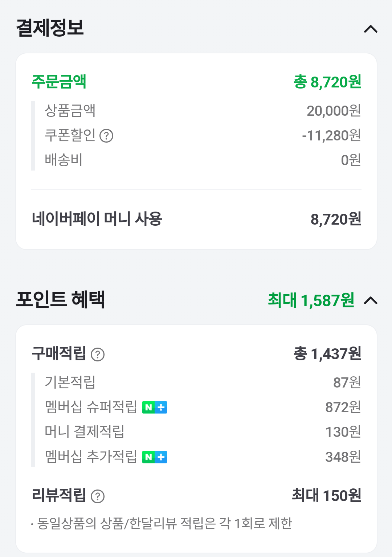This screenshot has width=392, height=557.
Task: Click the 동일상품의 상품/한달리뷰 notice text
Action: (x=164, y=524)
